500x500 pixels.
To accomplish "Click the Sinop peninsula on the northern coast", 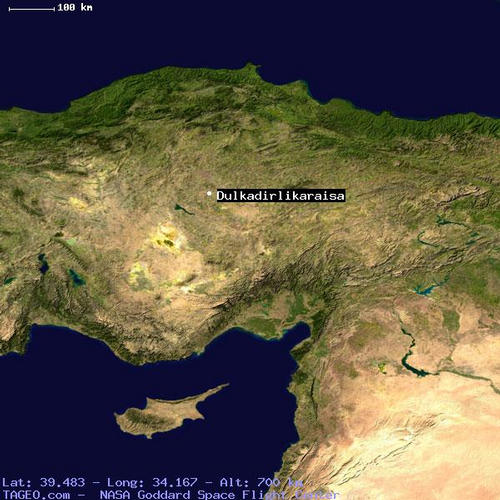I will [251, 67].
